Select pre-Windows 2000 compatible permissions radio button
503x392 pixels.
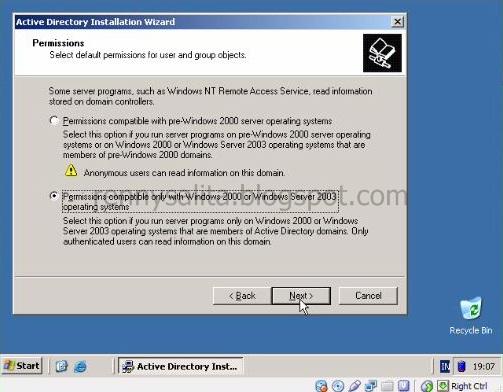(x=54, y=120)
